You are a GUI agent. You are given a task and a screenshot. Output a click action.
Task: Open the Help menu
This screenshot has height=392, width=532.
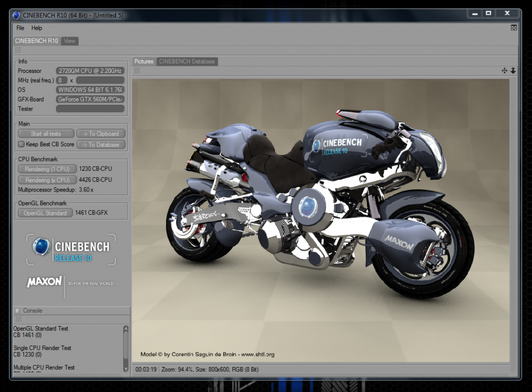[37, 28]
